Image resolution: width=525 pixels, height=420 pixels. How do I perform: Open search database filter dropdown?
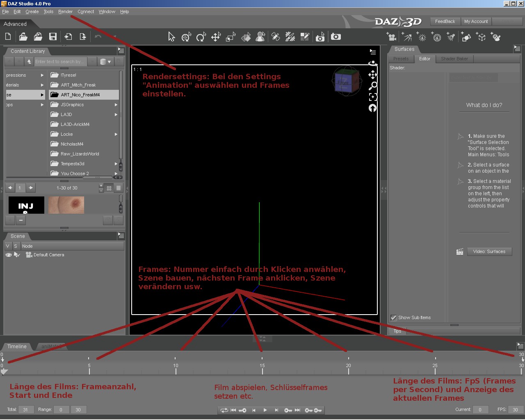[105, 62]
